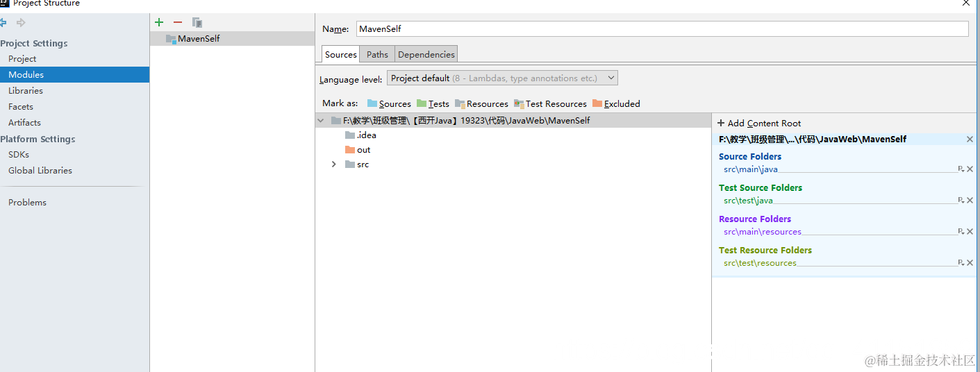This screenshot has width=980, height=372.
Task: Unmark src\test\java test folder
Action: [x=970, y=201]
